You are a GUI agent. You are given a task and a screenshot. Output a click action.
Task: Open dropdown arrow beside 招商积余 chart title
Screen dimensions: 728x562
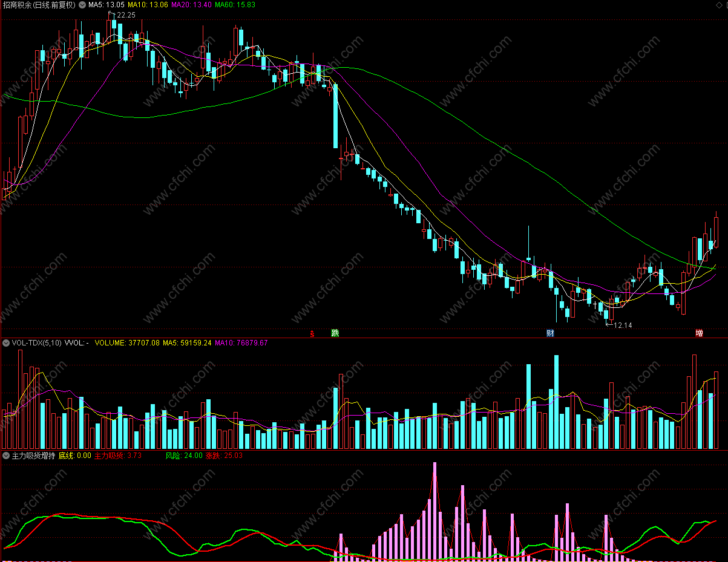tap(82, 5)
